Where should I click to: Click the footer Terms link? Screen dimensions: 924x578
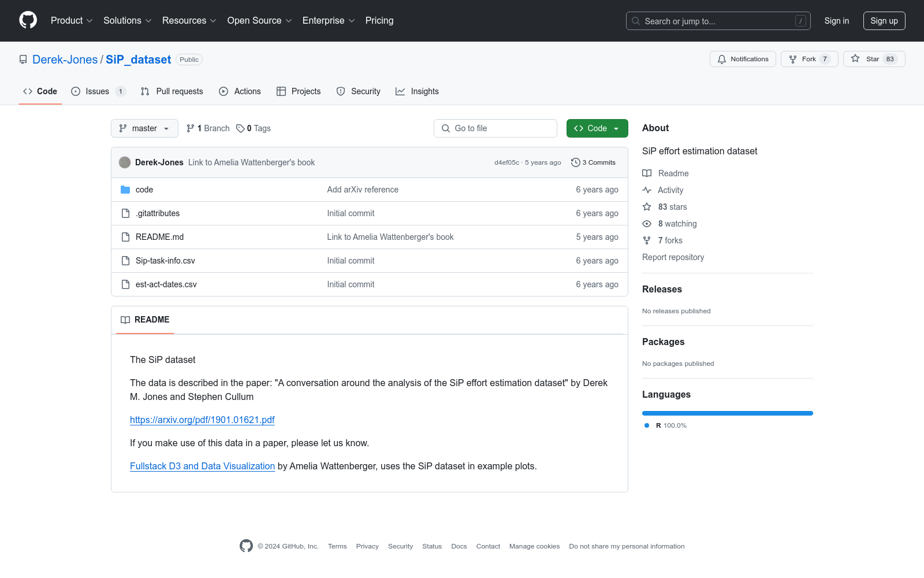point(337,546)
